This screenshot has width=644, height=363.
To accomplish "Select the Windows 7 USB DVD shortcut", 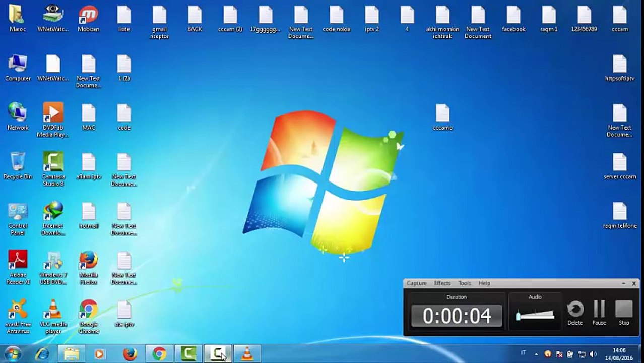I will coord(53,268).
